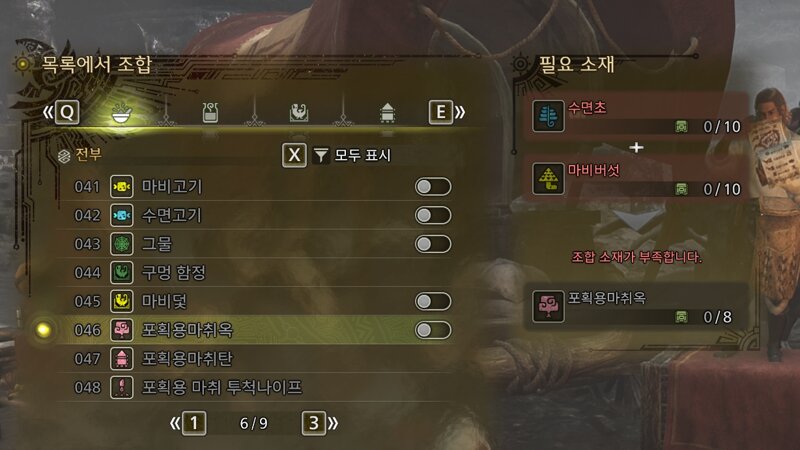The height and width of the screenshot is (450, 800).
Task: Switch to the potion jar category tab
Action: click(x=210, y=113)
